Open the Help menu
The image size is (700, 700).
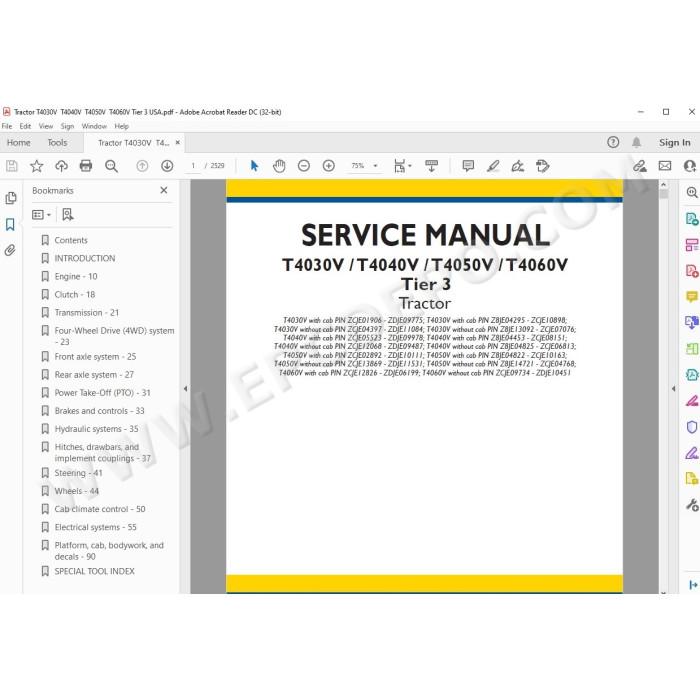[121, 126]
